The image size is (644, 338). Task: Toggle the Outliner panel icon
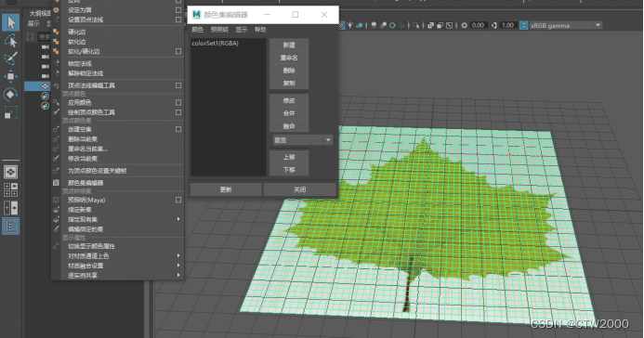point(10,226)
